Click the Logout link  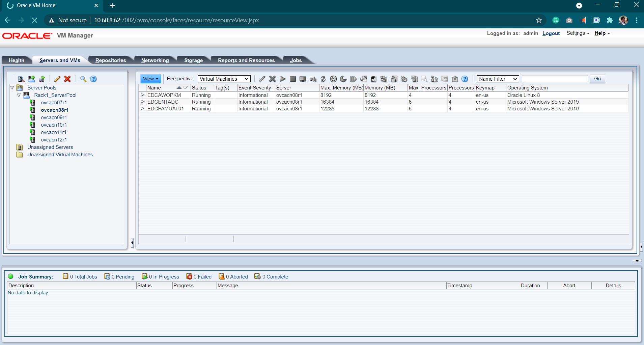pyautogui.click(x=551, y=33)
